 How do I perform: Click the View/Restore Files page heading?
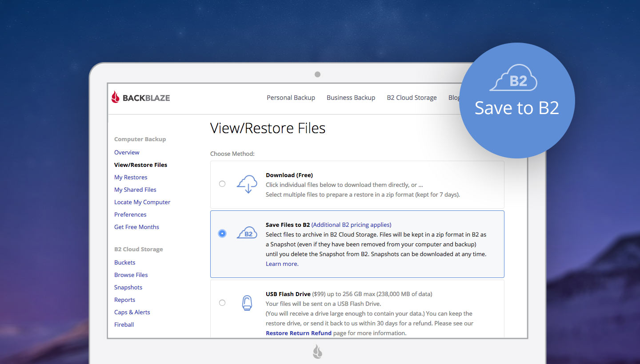(x=268, y=128)
